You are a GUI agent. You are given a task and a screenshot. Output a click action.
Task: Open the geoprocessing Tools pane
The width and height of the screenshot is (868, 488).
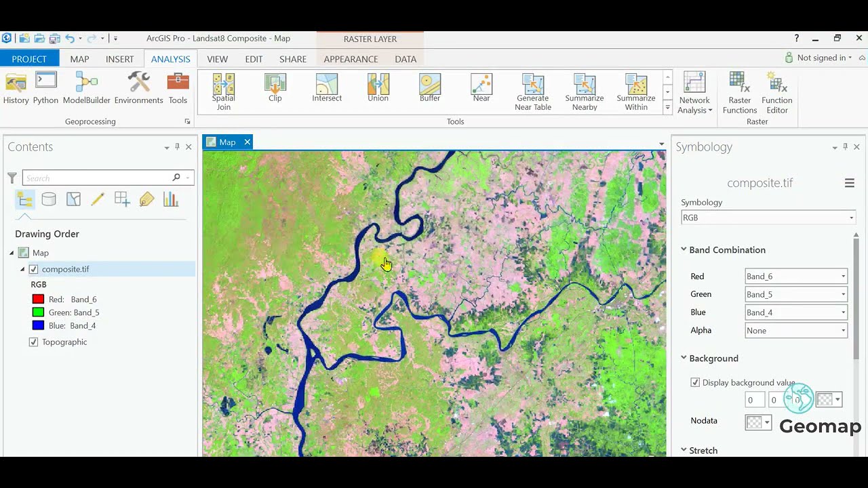coord(178,89)
